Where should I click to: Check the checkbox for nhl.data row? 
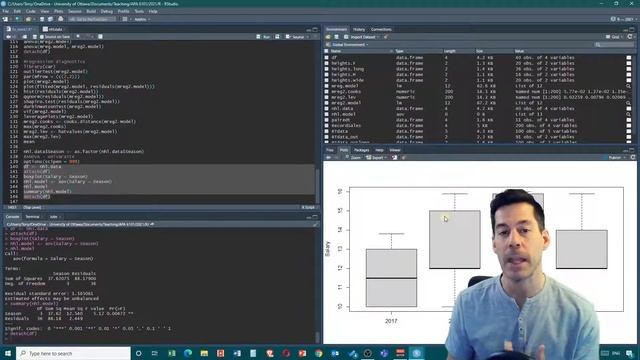coord(326,109)
